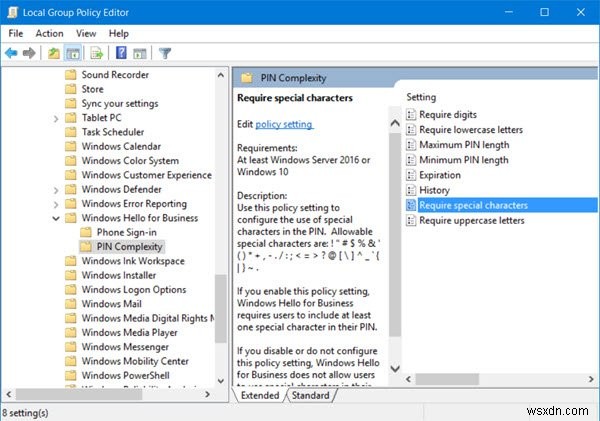Click the Task Scheduler folder icon
The width and height of the screenshot is (600, 421).
[x=71, y=132]
